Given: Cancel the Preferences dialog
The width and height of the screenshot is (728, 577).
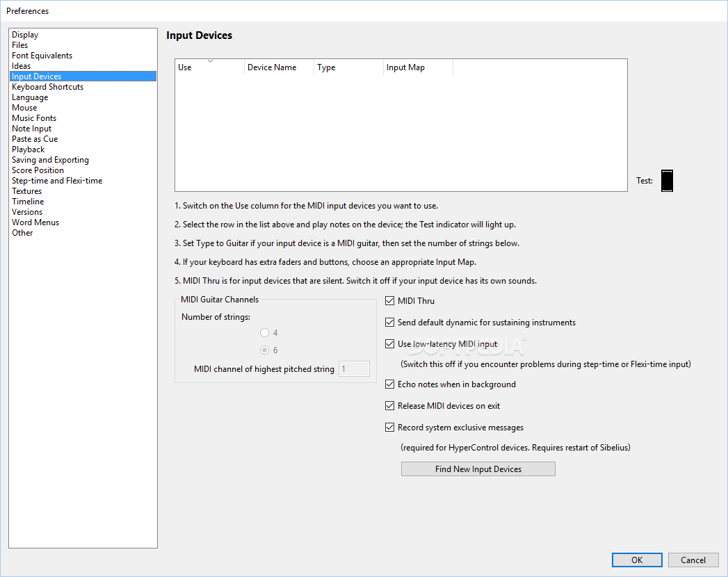Looking at the screenshot, I should [x=693, y=560].
